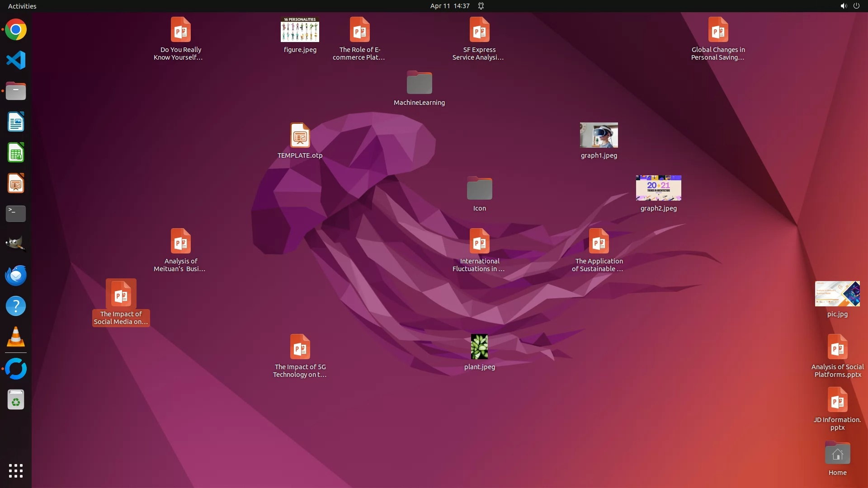Launch Visual Studio Code from dock
868x488 pixels.
coord(16,60)
